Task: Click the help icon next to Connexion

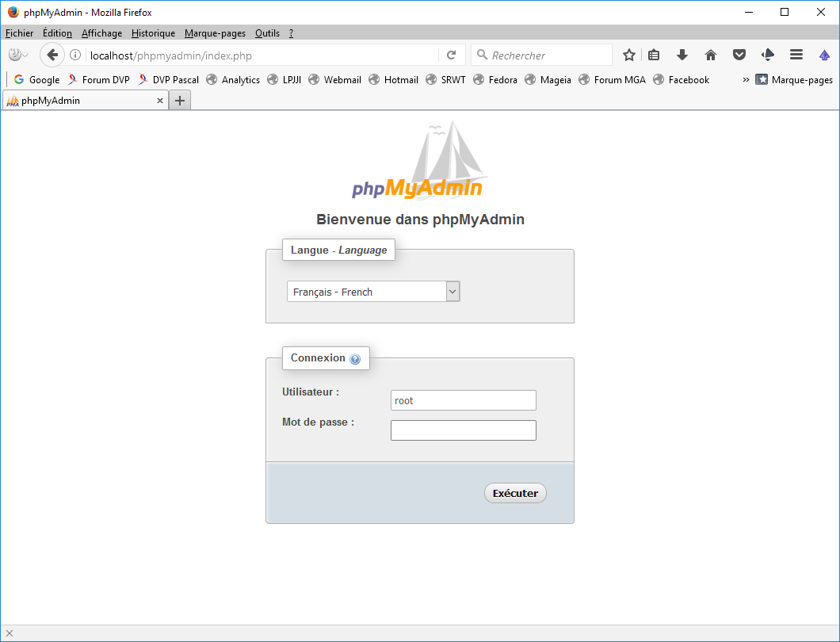Action: 355,359
